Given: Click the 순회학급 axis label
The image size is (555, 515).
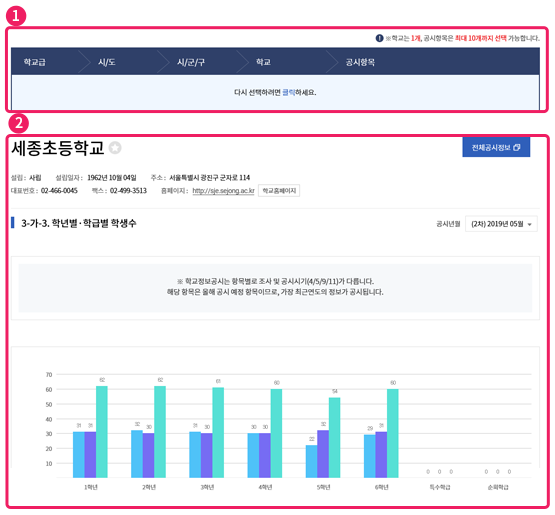Looking at the screenshot, I should coord(498,487).
